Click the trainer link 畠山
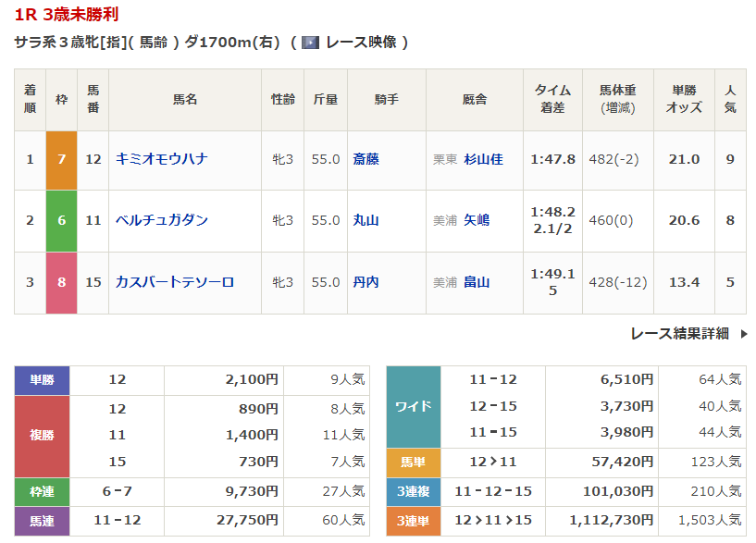This screenshot has width=756, height=543. coord(477,282)
